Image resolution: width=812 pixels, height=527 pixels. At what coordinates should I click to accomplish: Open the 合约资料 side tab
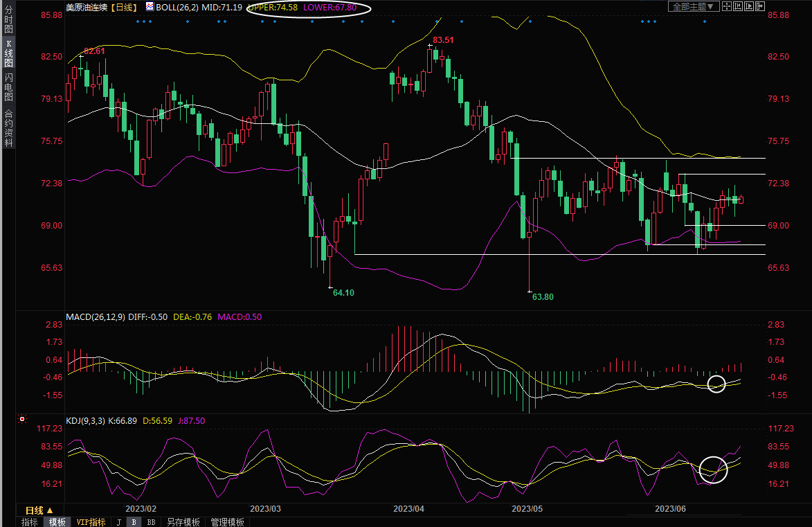point(8,128)
